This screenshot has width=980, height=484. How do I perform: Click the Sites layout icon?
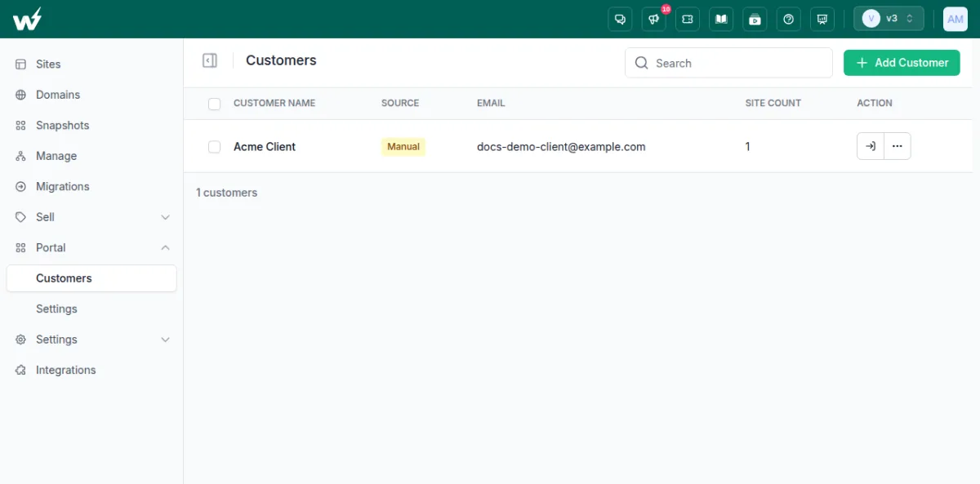pos(21,64)
